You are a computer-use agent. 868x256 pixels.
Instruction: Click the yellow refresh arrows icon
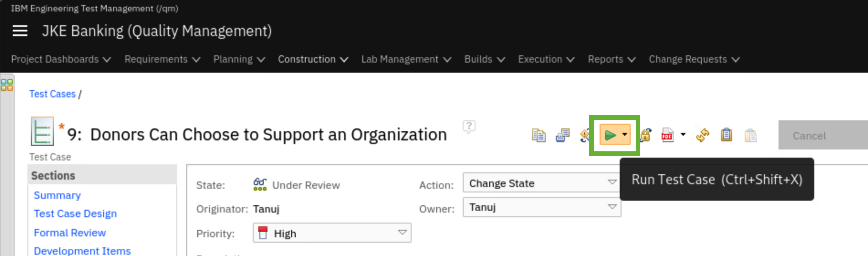click(x=702, y=135)
